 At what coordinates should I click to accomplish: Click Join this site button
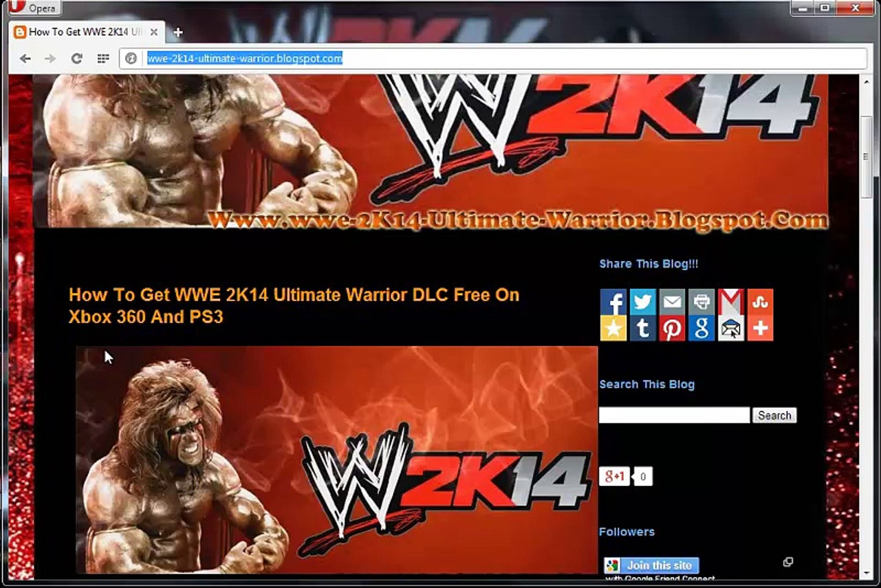pos(652,565)
